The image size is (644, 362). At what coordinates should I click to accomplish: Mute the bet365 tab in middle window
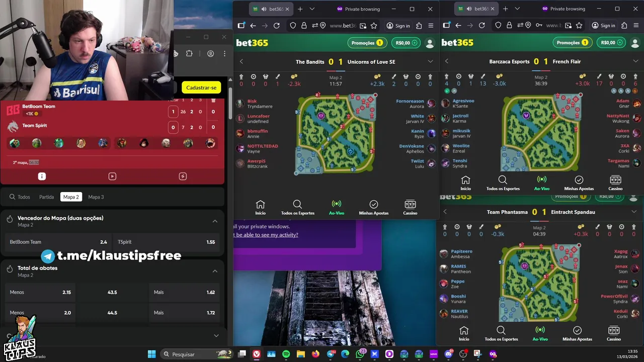(x=265, y=9)
